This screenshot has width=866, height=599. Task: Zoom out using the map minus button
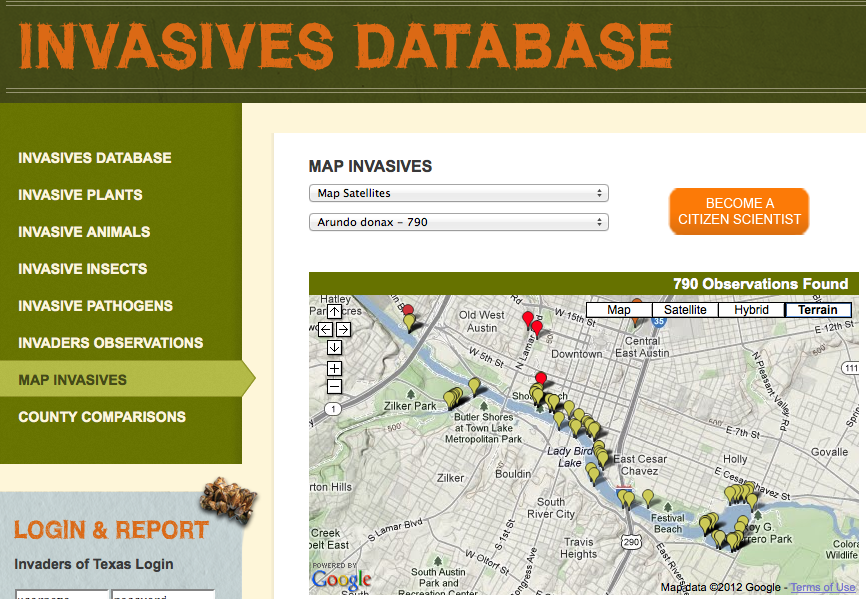[x=334, y=386]
